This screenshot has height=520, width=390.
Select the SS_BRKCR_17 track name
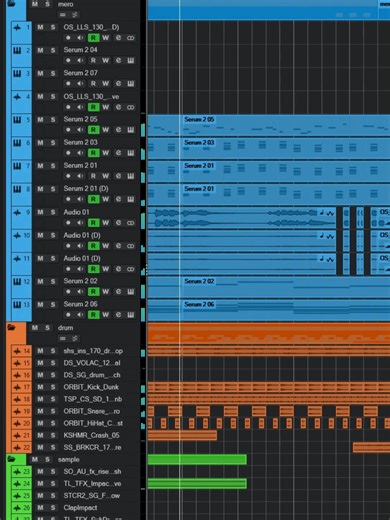pyautogui.click(x=92, y=448)
